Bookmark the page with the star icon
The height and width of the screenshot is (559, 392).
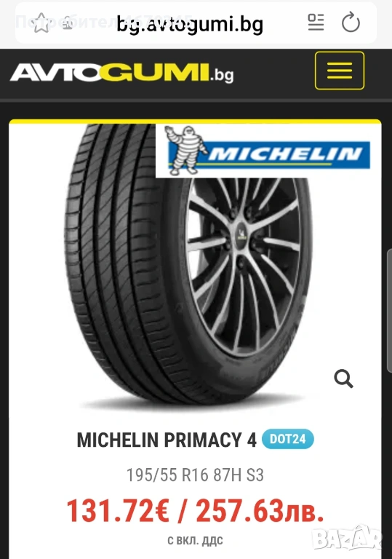(41, 23)
